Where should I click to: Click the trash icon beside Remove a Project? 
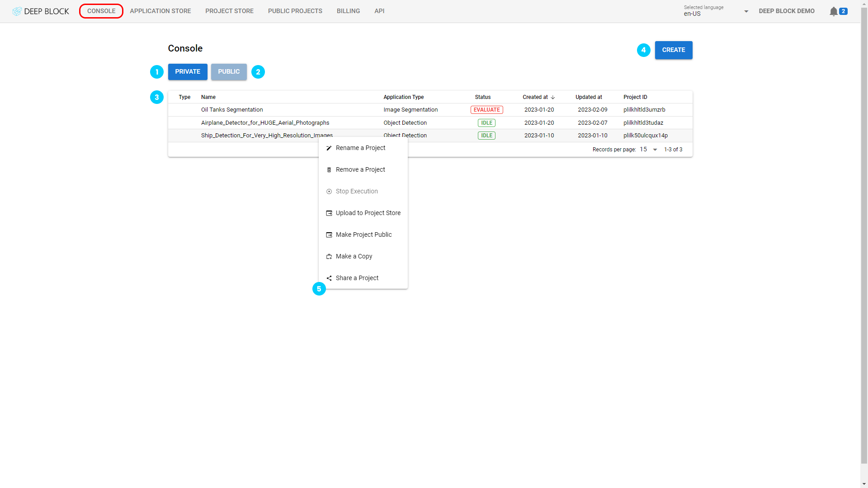329,170
